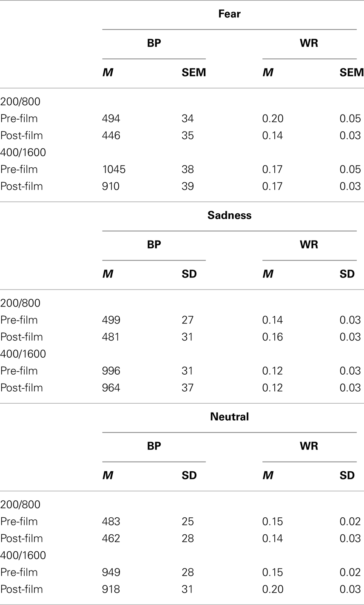The width and height of the screenshot is (364, 605).
Task: Click the Neutral section heading
Action: [229, 417]
